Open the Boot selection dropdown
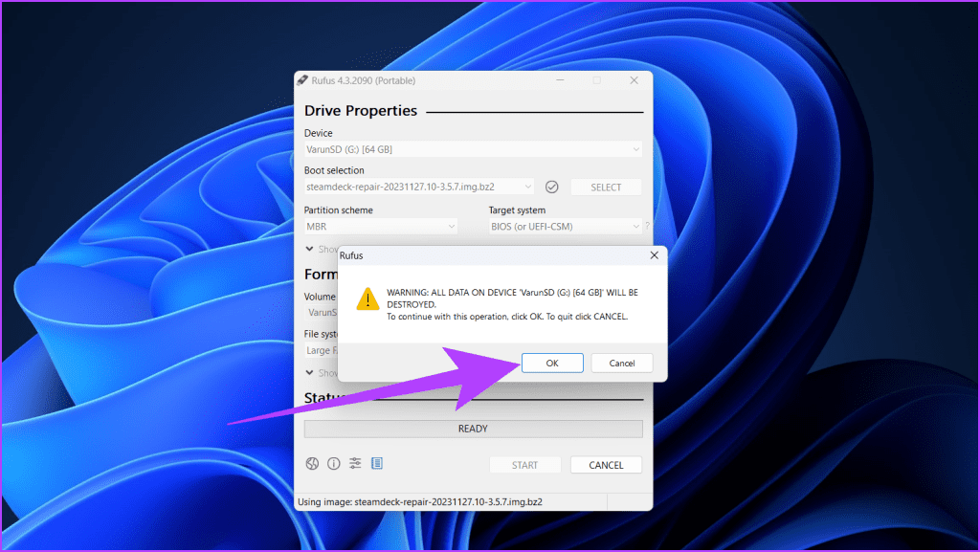 click(x=419, y=187)
